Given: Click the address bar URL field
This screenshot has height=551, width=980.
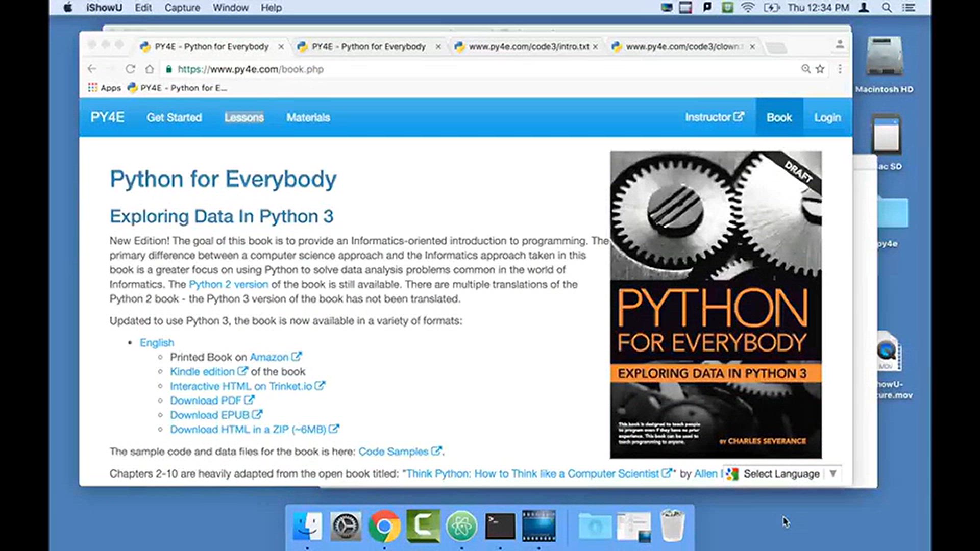Looking at the screenshot, I should click(x=480, y=69).
